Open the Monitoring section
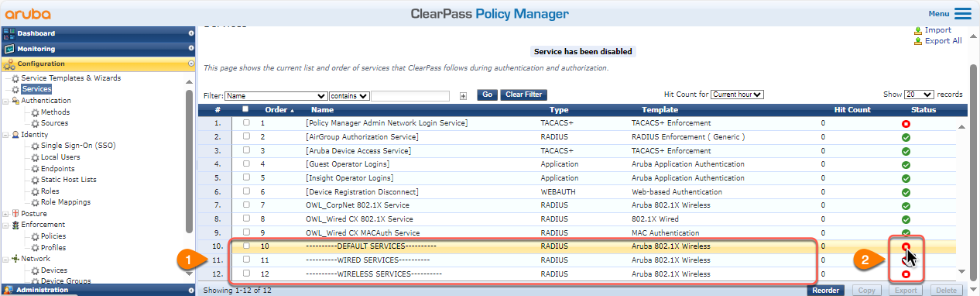 [x=98, y=49]
